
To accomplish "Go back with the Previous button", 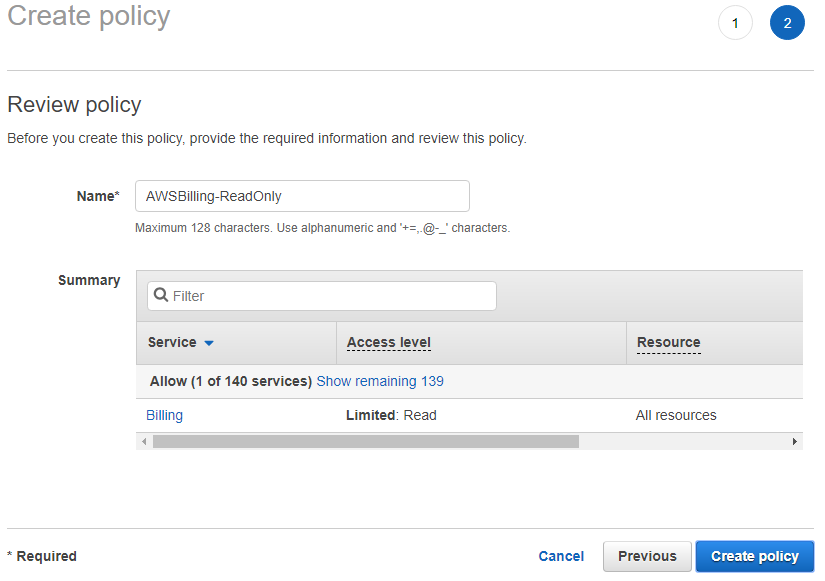I will (x=647, y=556).
